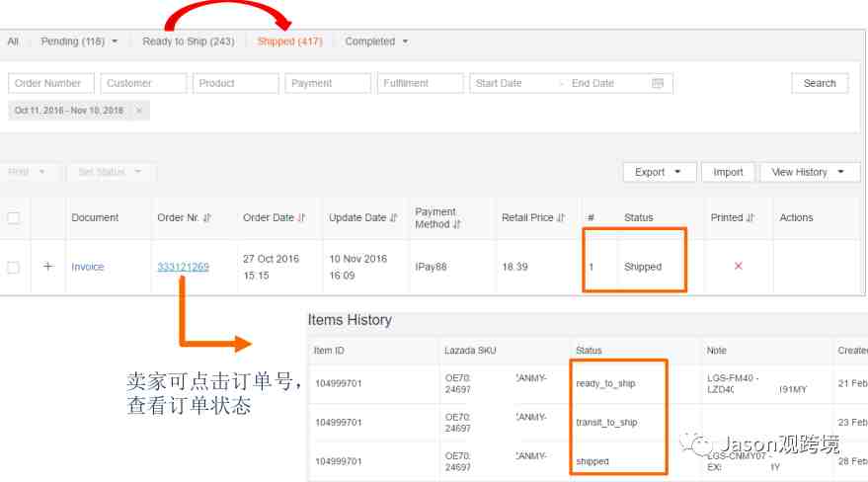Open the View History dropdown

click(x=809, y=172)
